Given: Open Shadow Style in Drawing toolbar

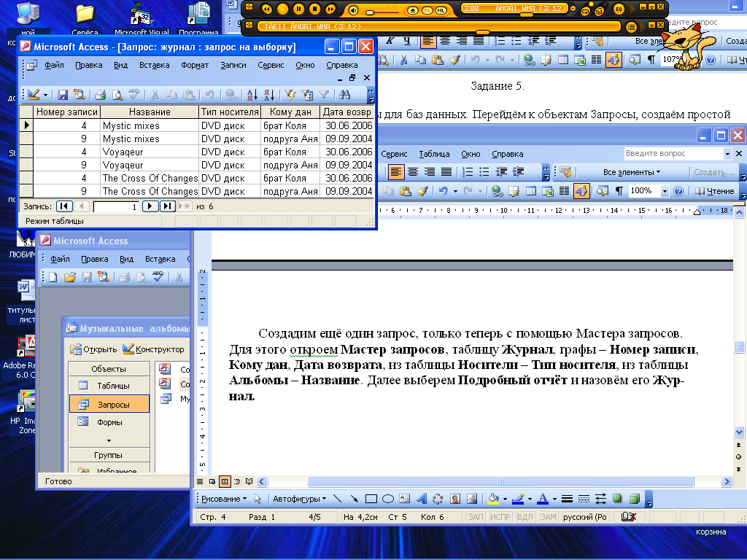Looking at the screenshot, I should tap(617, 499).
